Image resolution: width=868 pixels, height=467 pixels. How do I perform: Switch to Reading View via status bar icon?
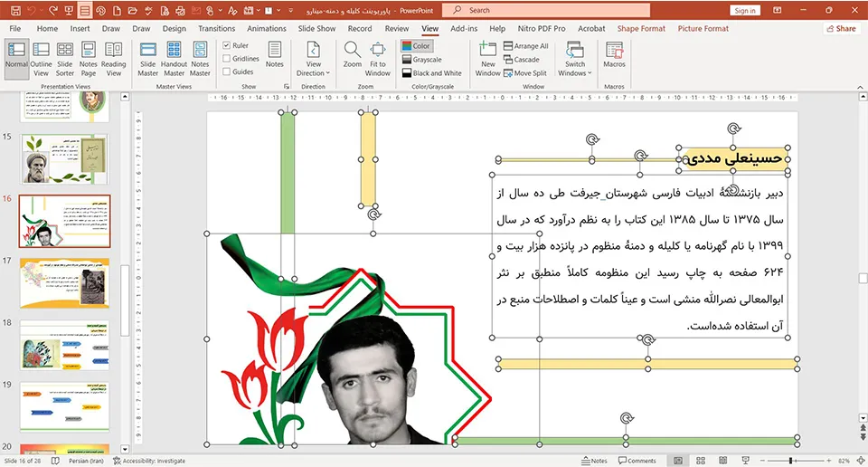pos(723,461)
